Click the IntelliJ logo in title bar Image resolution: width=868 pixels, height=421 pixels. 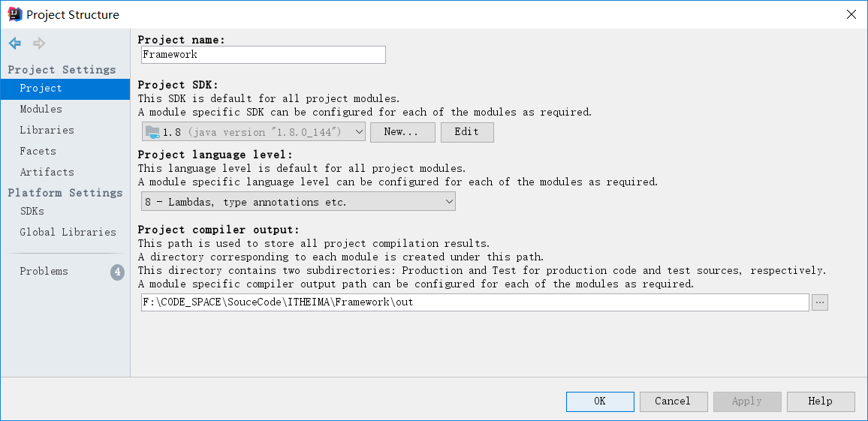[x=14, y=14]
